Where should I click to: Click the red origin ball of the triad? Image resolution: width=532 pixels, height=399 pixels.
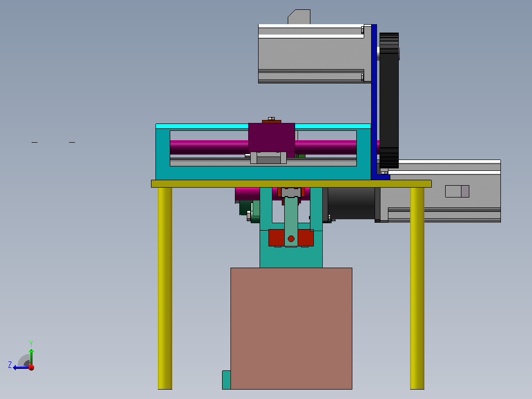tap(31, 367)
